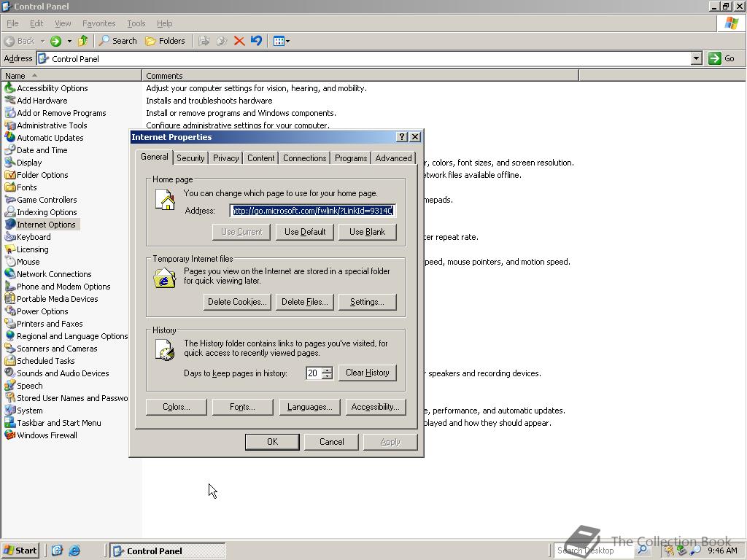The height and width of the screenshot is (560, 747).
Task: Click the Comments column header
Action: [x=360, y=76]
